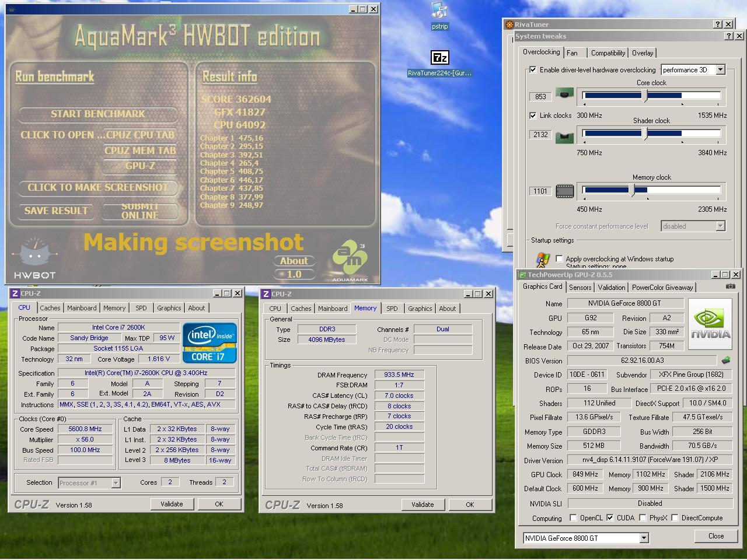Screen dimensions: 747x560
Task: Click the CPU-Z title icon in CPU window
Action: (15, 293)
